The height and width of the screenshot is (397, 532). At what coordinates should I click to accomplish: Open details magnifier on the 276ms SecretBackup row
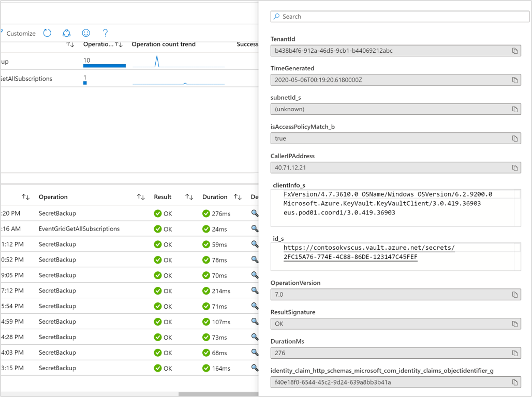tap(254, 213)
